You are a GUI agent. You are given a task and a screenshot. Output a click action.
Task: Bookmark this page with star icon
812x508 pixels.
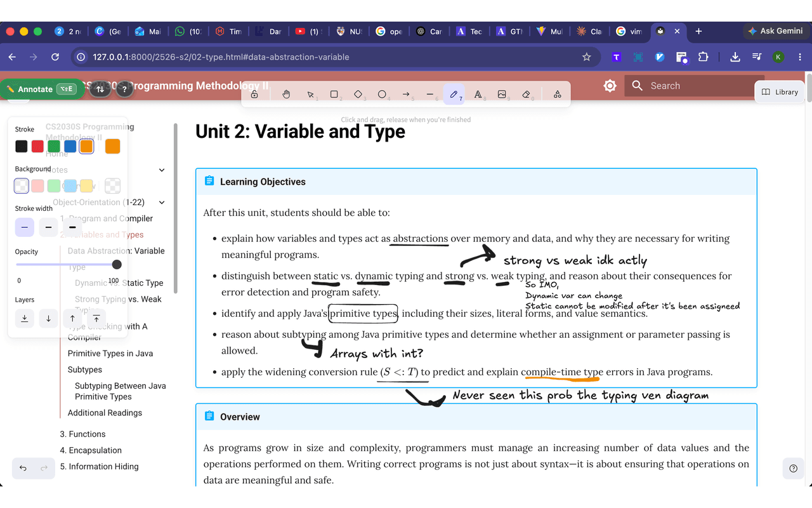point(587,57)
